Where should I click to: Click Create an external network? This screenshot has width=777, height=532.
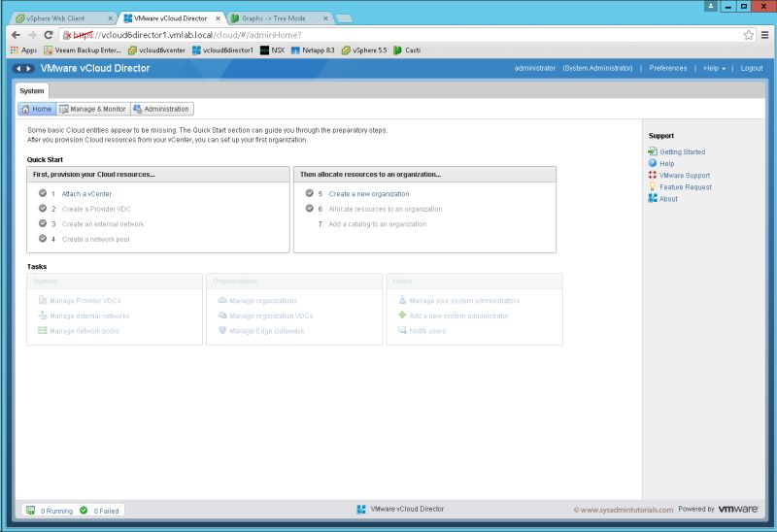coord(103,224)
